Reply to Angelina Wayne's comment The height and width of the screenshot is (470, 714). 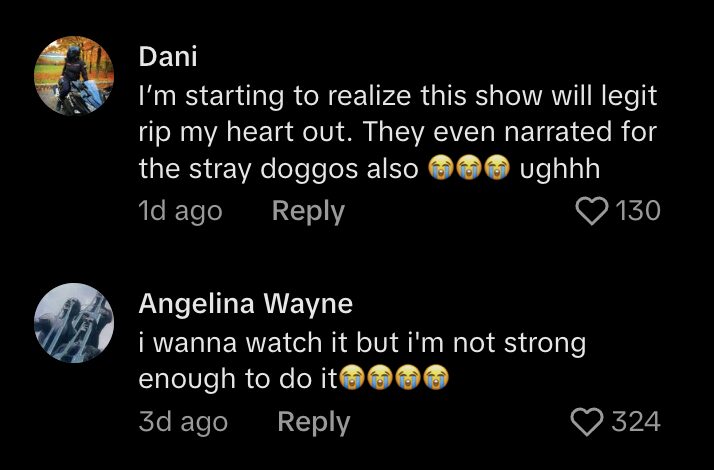click(x=314, y=422)
